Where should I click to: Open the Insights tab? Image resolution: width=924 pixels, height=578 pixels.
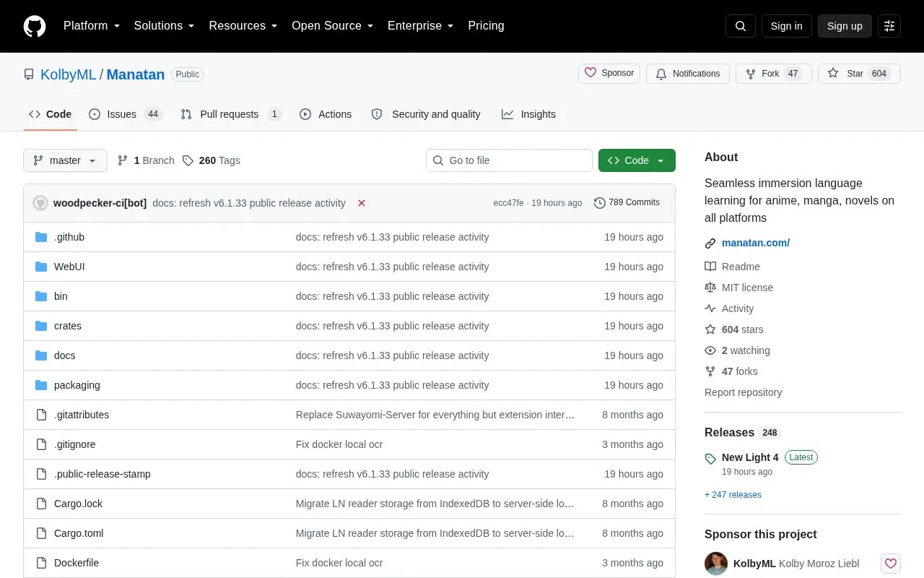pos(529,114)
